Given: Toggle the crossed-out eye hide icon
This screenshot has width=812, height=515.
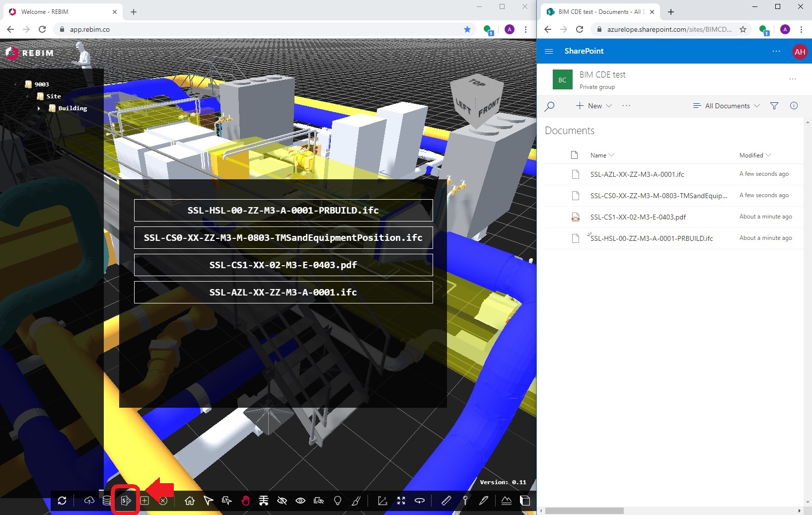Looking at the screenshot, I should [282, 501].
